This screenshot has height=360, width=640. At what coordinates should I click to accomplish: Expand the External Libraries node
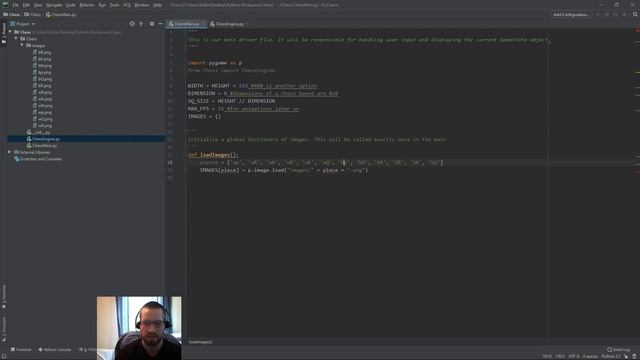click(x=10, y=152)
